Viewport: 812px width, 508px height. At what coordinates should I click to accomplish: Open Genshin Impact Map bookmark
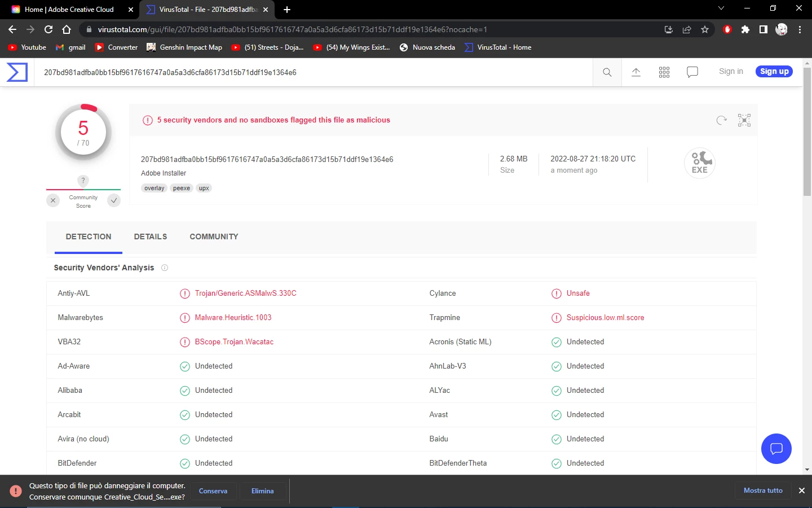coord(184,47)
